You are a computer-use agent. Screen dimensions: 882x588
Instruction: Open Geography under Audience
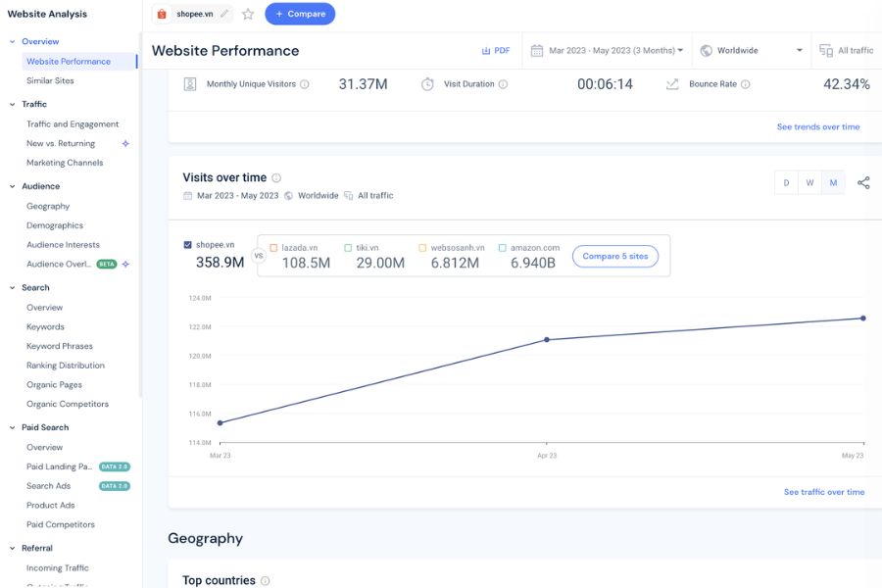click(x=48, y=207)
